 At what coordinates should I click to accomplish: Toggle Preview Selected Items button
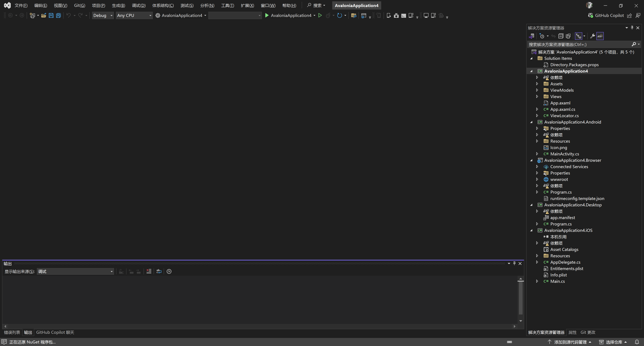(x=600, y=36)
